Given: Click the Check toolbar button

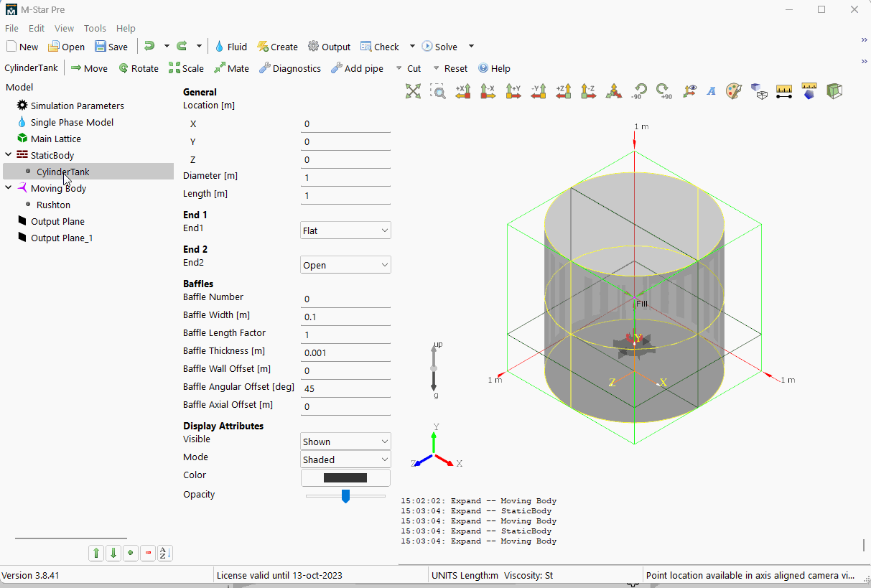Looking at the screenshot, I should 380,47.
